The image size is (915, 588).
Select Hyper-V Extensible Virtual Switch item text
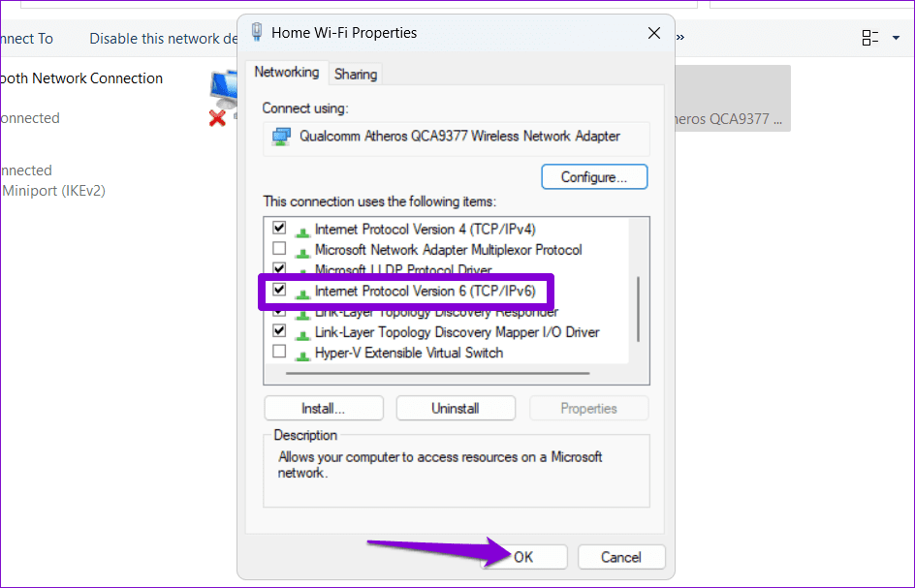408,353
